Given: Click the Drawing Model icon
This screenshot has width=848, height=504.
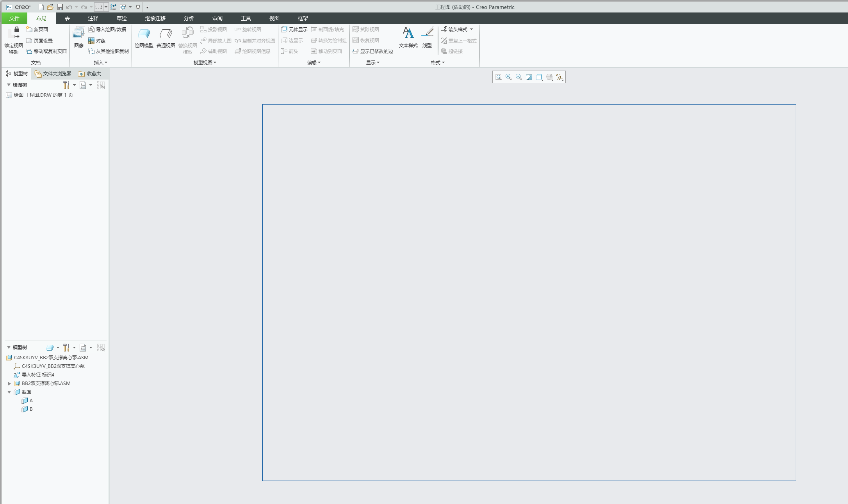Looking at the screenshot, I should pos(144,37).
